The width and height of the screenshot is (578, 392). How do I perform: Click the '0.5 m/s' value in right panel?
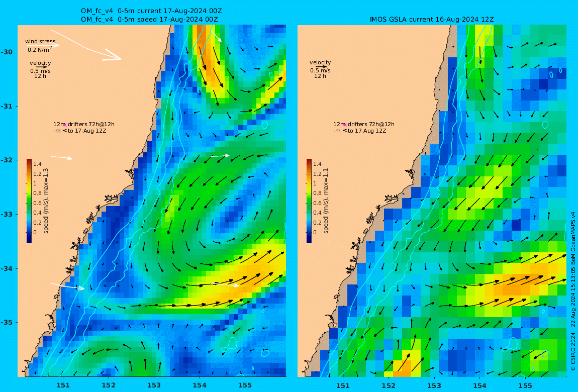(x=320, y=70)
